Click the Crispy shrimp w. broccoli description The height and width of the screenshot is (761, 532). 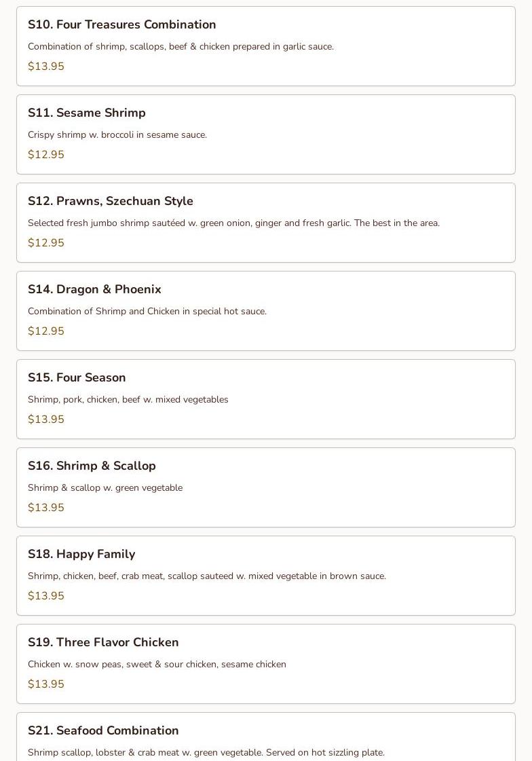click(117, 135)
